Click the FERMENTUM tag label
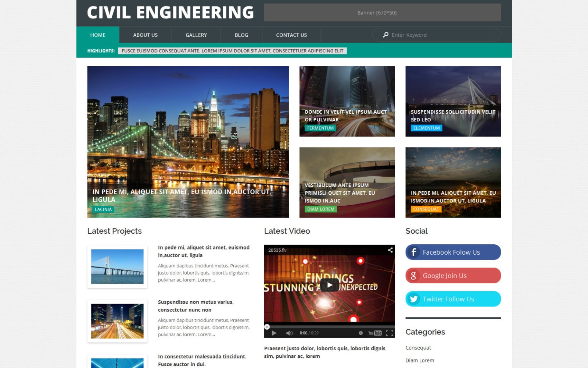 click(320, 128)
